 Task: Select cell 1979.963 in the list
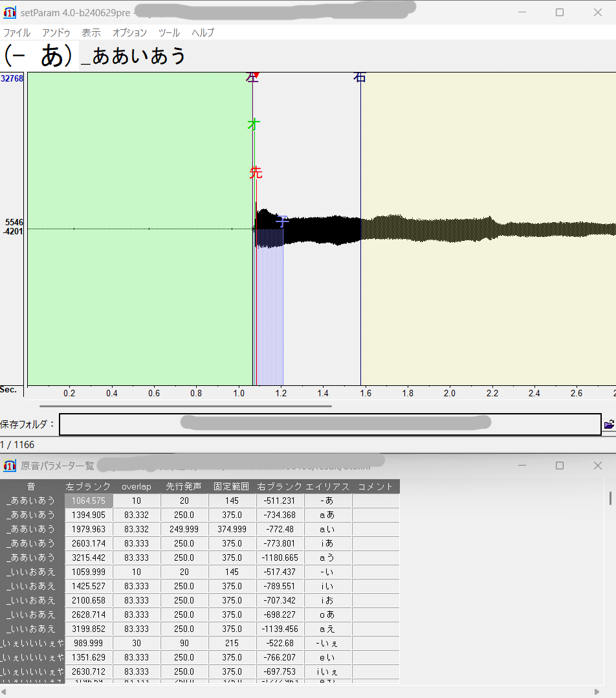(x=89, y=529)
